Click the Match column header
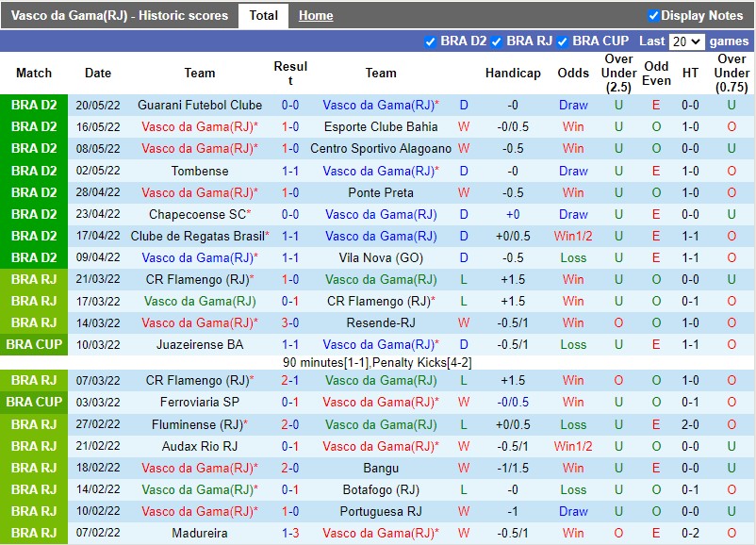The width and height of the screenshot is (756, 545). (x=34, y=73)
